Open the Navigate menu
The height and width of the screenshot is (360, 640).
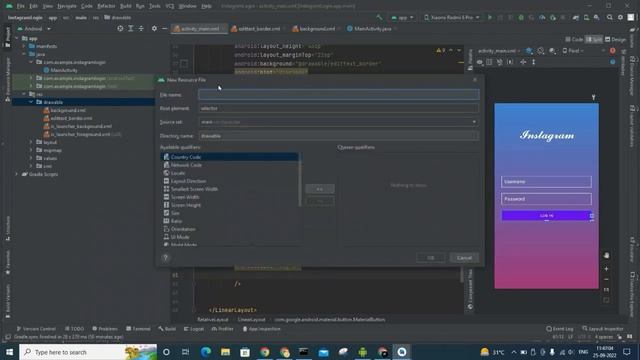point(67,6)
